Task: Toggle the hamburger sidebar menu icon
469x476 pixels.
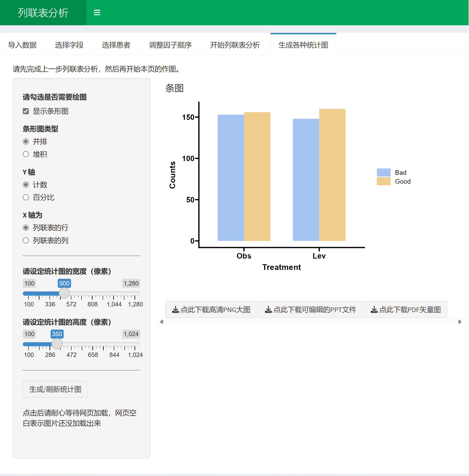Action: point(97,13)
